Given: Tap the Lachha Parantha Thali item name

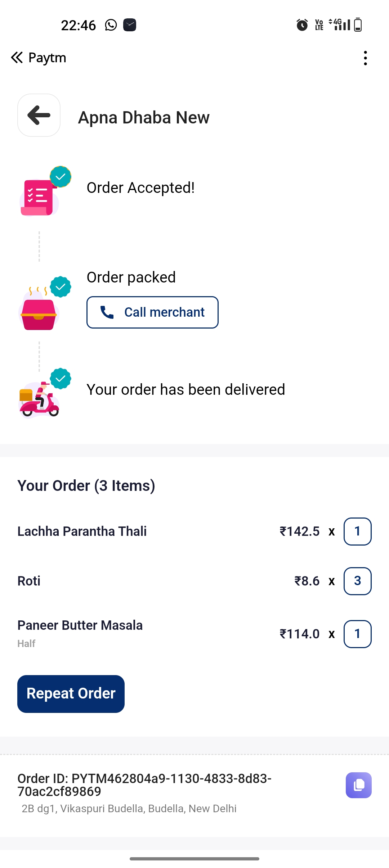Looking at the screenshot, I should [x=82, y=532].
